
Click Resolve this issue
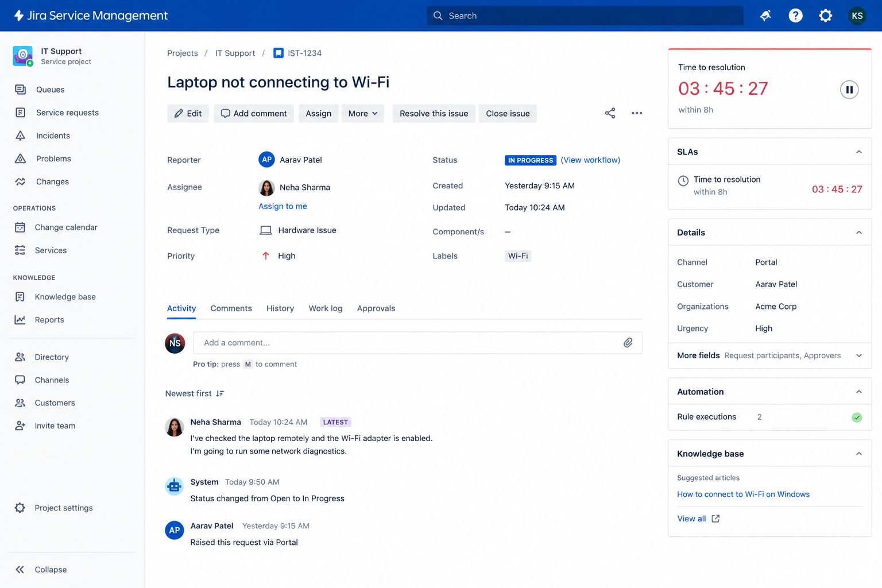434,113
